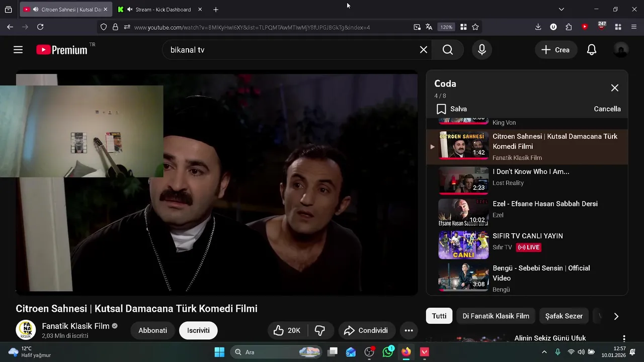Viewport: 644px width, 362px height.
Task: Open weather widget Hafif yağmur
Action: click(30, 352)
